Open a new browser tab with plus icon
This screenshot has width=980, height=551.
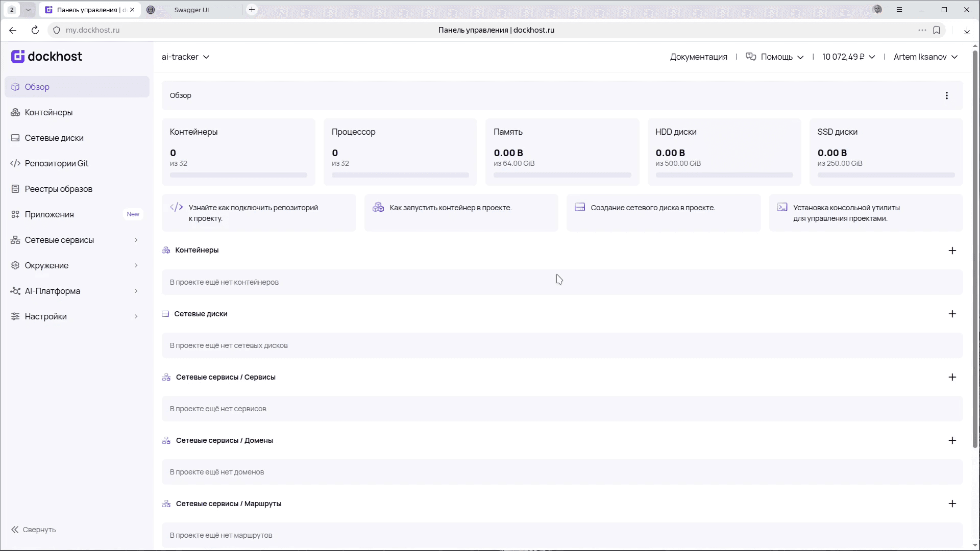(x=252, y=10)
